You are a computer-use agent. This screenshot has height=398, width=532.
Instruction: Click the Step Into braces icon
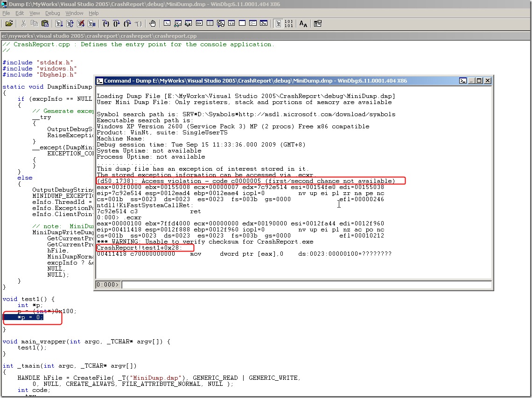click(x=106, y=23)
